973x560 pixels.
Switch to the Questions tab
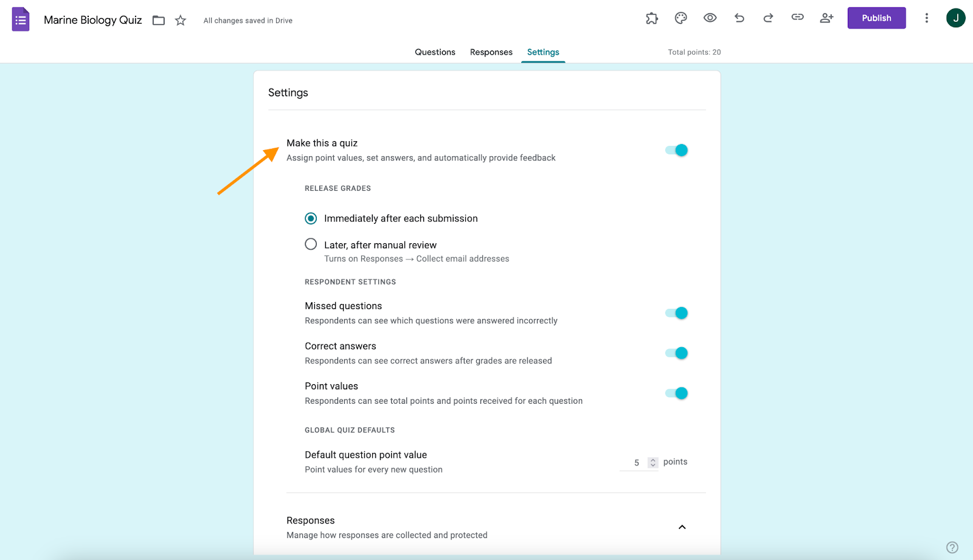tap(435, 52)
